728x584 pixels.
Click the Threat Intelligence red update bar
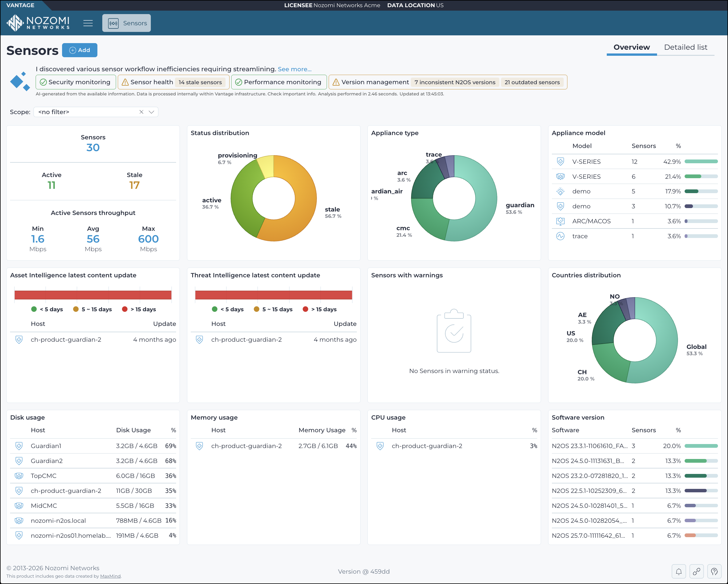(274, 295)
